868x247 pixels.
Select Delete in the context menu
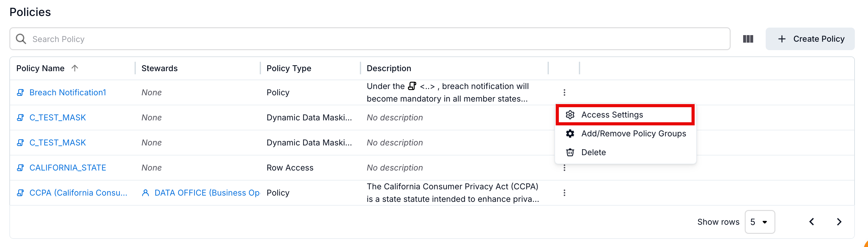pyautogui.click(x=593, y=153)
